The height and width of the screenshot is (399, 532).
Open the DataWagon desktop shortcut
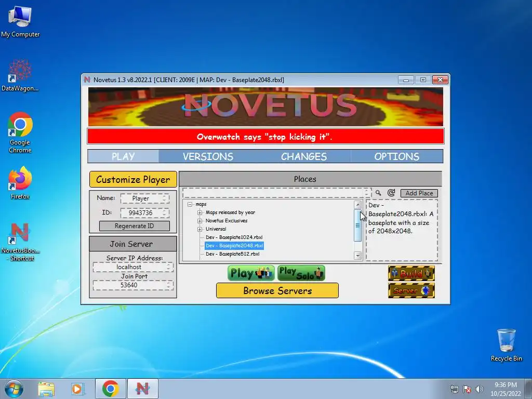(20, 75)
